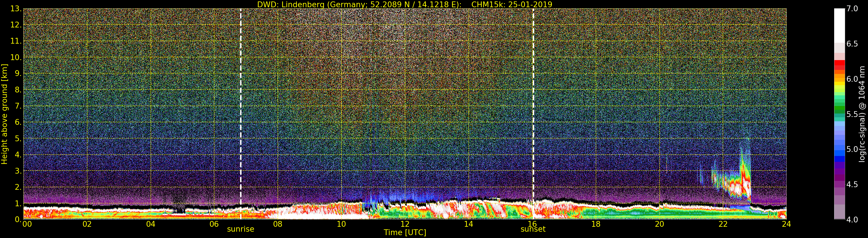The width and height of the screenshot is (868, 238).
Task: Click the height axis tick label 5.
Action: click(x=18, y=138)
